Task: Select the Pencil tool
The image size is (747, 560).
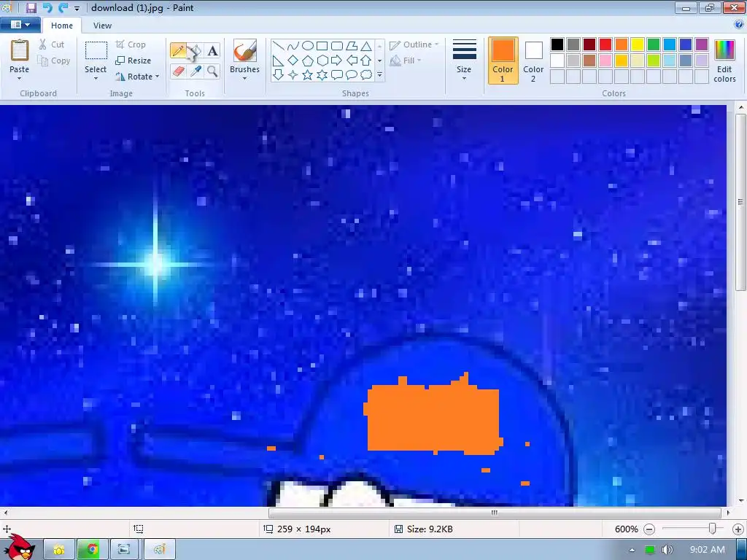Action: coord(178,50)
